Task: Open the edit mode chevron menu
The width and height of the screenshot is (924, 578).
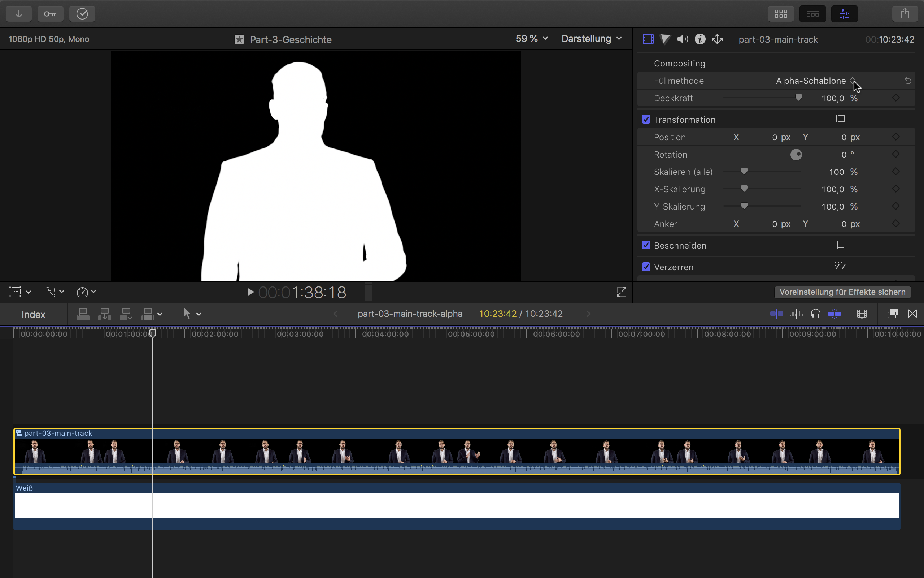Action: point(160,315)
